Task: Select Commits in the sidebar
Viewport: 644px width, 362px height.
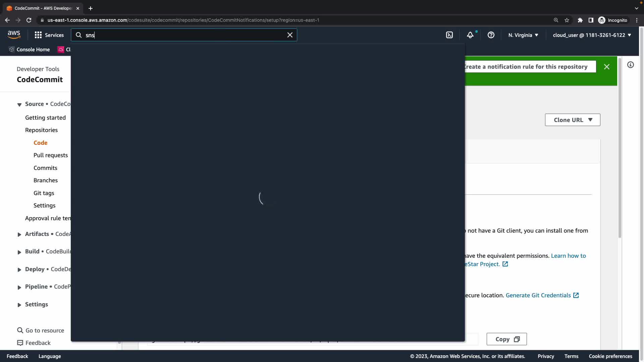Action: [45, 168]
